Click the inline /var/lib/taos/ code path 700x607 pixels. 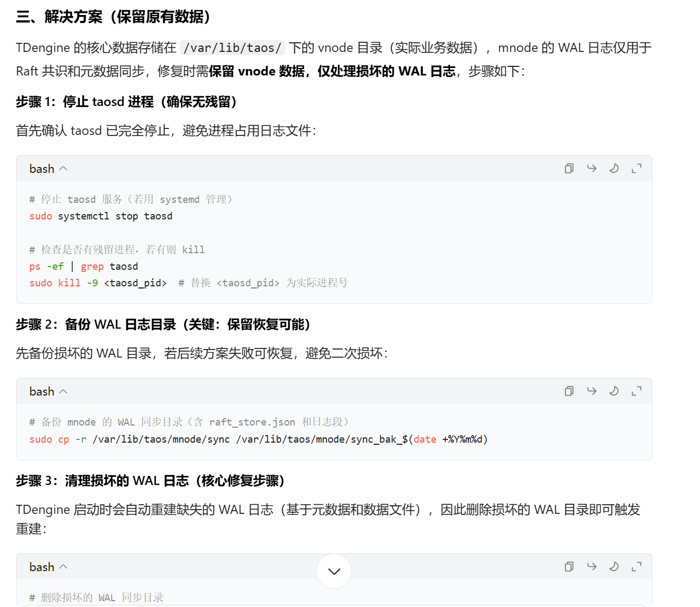tap(233, 48)
